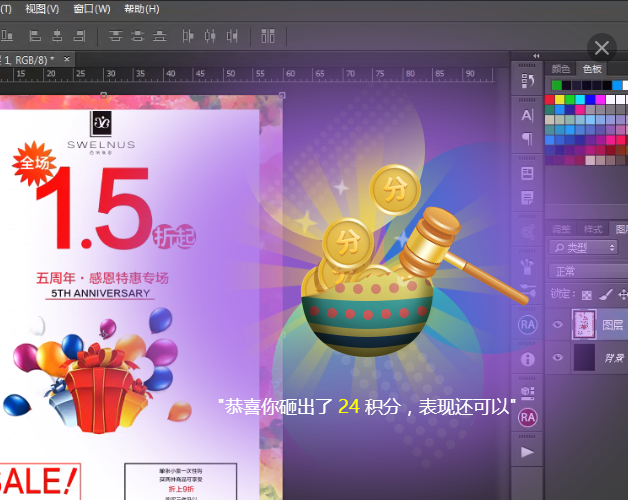Open the Character panel icon

pyautogui.click(x=527, y=116)
